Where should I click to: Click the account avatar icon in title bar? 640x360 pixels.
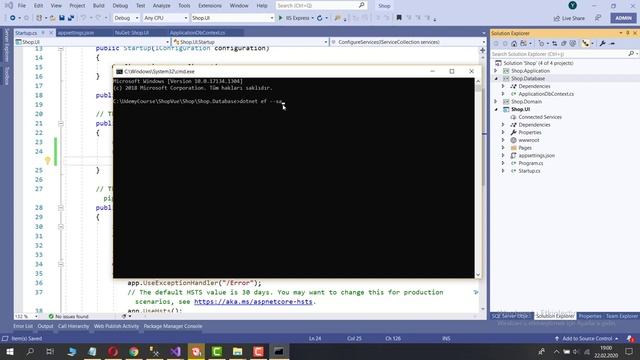573,5
